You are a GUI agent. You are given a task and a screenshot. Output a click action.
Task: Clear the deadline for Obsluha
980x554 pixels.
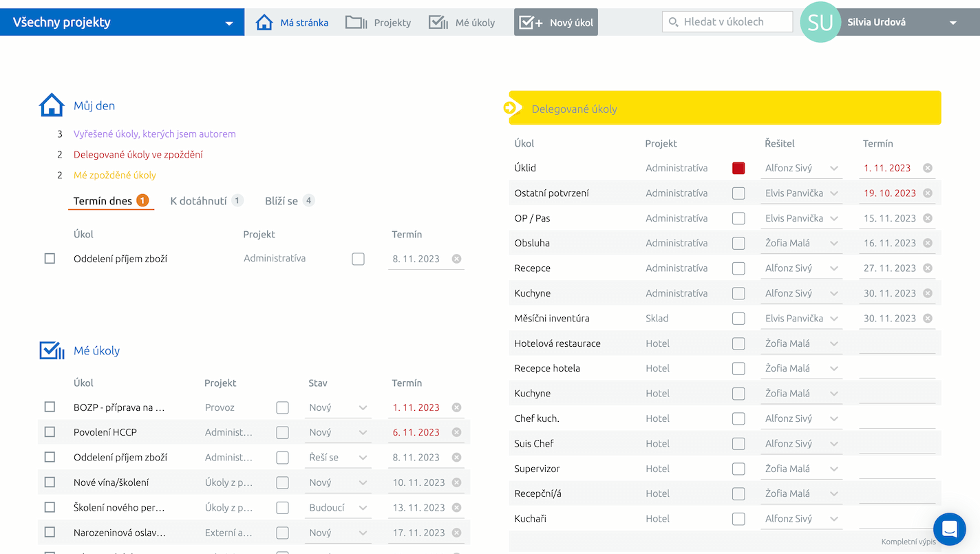point(928,243)
